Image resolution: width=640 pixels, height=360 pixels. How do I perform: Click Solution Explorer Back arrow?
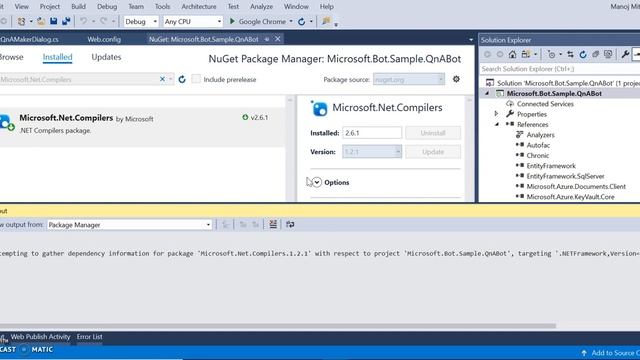pos(487,54)
